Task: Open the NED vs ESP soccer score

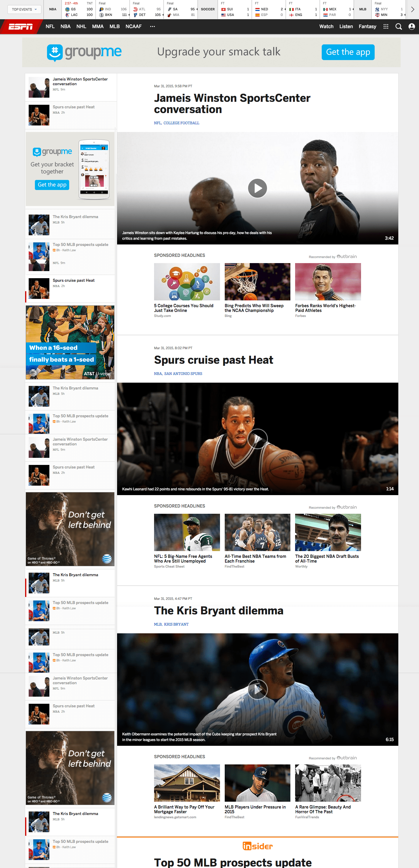Action: coord(268,10)
